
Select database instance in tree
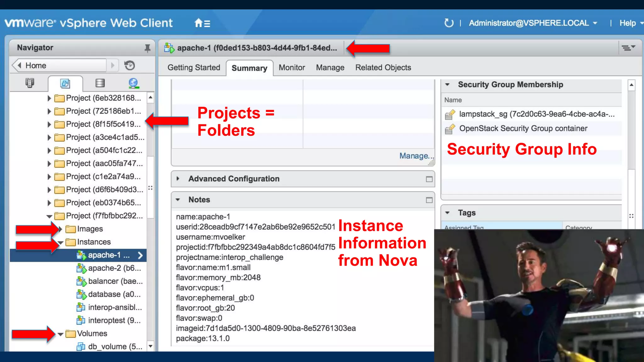click(x=114, y=294)
